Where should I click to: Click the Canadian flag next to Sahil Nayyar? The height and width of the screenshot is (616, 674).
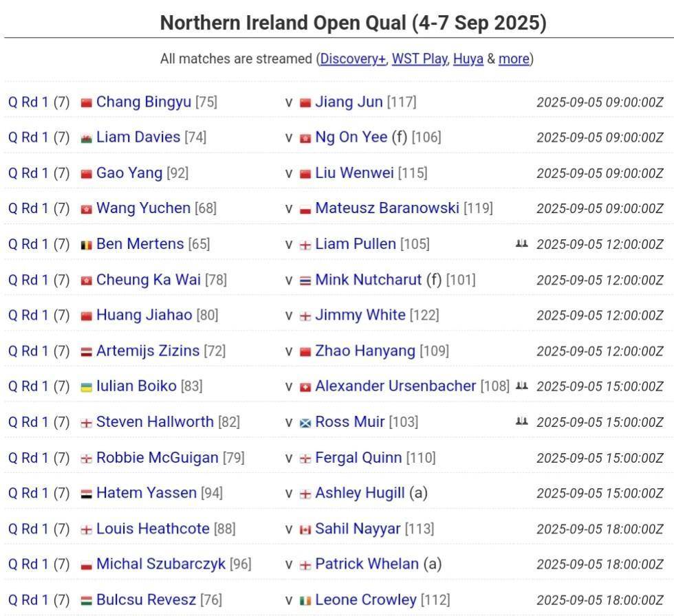click(x=305, y=529)
